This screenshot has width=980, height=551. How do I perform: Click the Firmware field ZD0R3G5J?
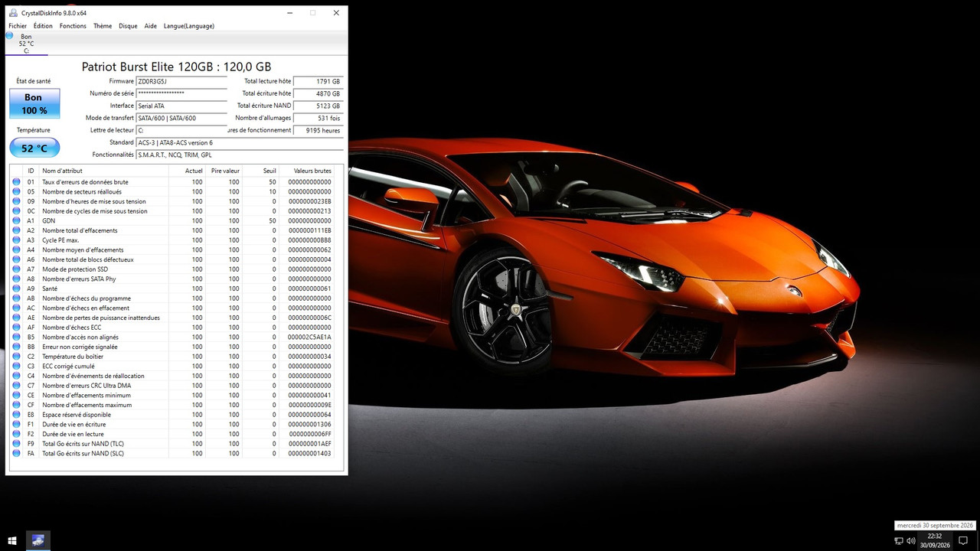[x=181, y=81]
